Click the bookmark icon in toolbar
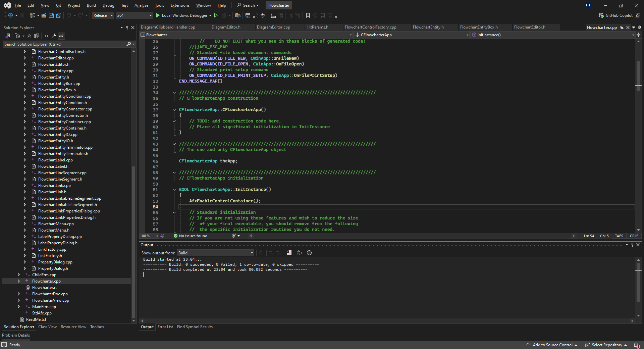This screenshot has height=349, width=644. [308, 15]
